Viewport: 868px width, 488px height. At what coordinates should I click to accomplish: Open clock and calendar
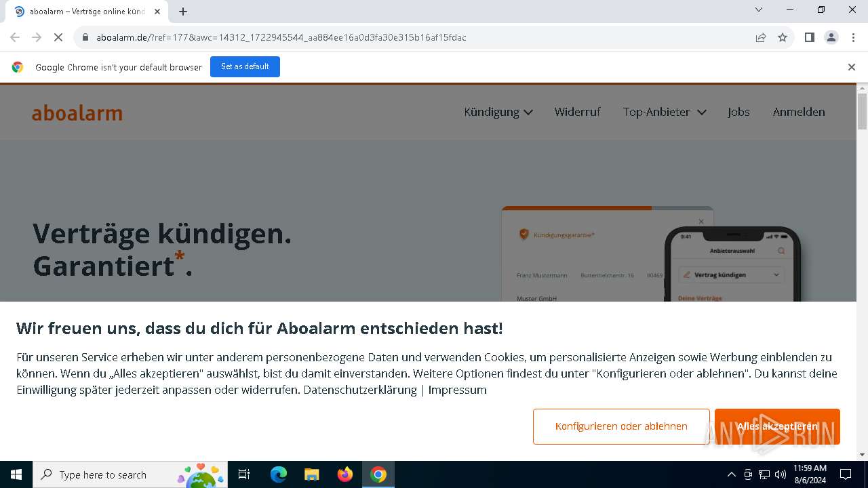click(x=810, y=474)
